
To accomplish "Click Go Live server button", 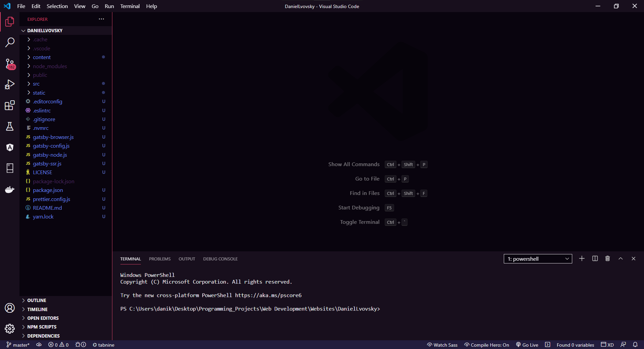I will tap(527, 345).
